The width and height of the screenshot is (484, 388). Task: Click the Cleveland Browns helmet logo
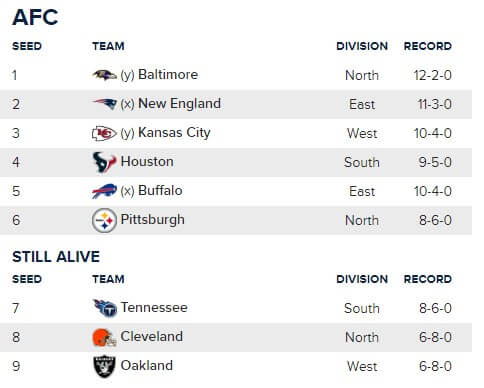104,337
